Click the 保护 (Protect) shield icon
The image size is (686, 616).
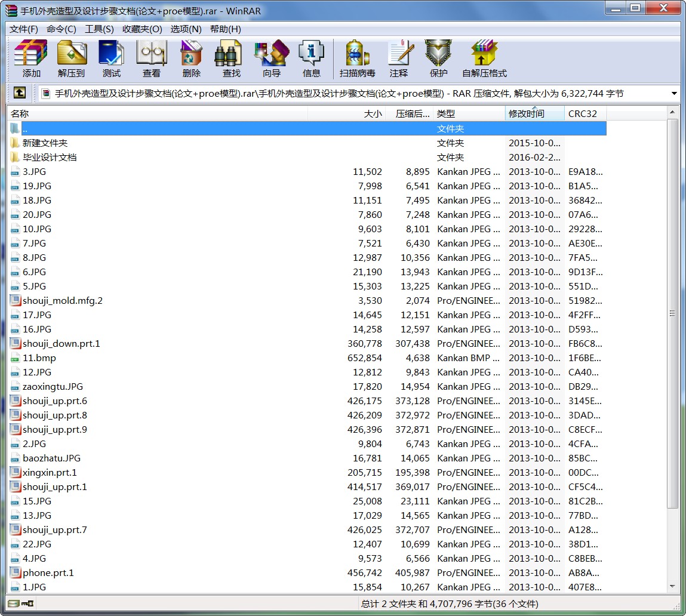pyautogui.click(x=438, y=58)
